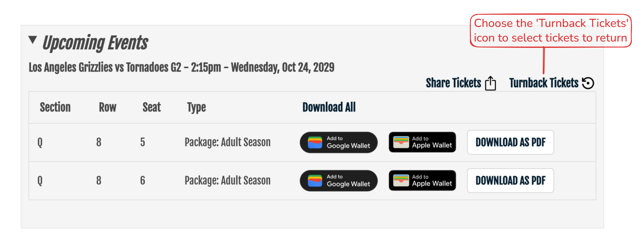Click the Upcoming Events heading text
This screenshot has height=243, width=644.
click(95, 43)
